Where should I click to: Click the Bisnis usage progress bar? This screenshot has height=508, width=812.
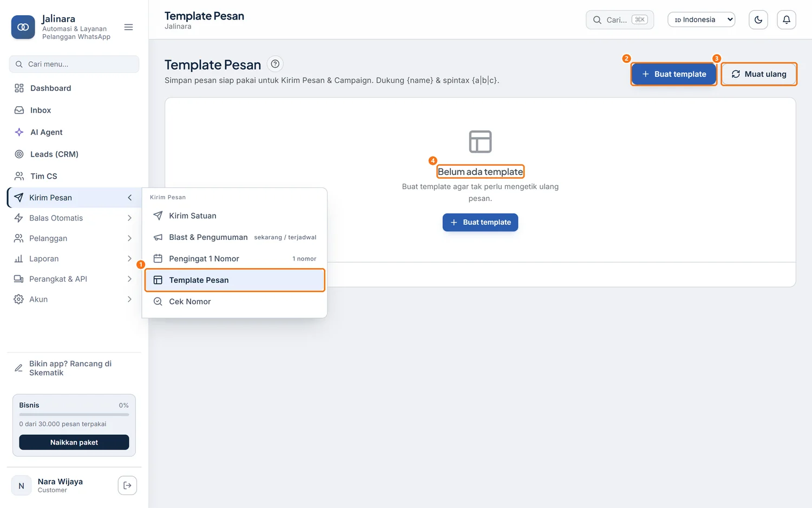point(74,414)
